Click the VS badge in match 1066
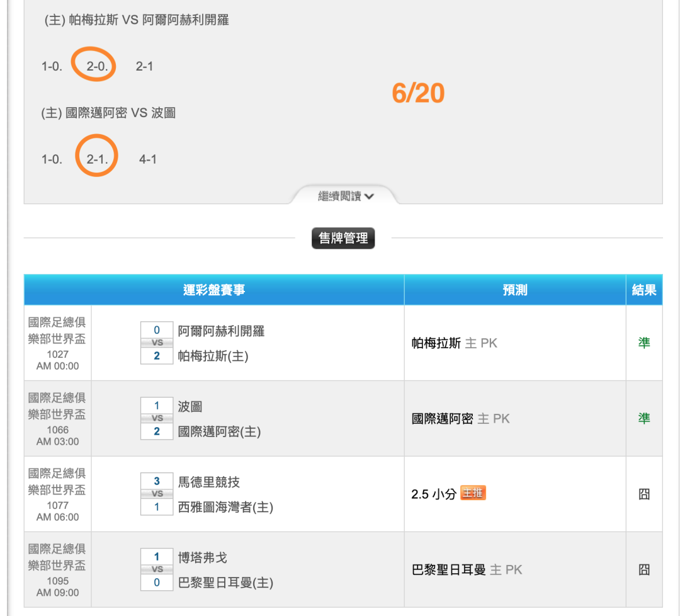This screenshot has height=616, width=680. point(157,418)
